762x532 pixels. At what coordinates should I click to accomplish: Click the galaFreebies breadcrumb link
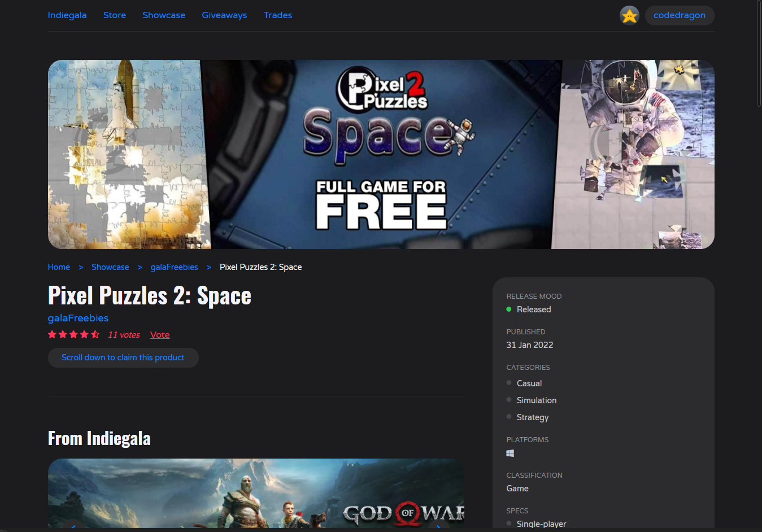pos(174,267)
